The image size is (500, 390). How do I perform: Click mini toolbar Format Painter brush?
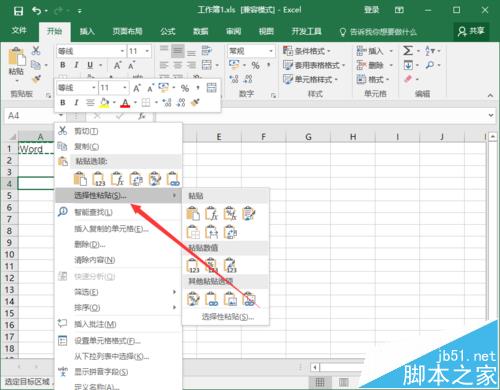(x=195, y=102)
